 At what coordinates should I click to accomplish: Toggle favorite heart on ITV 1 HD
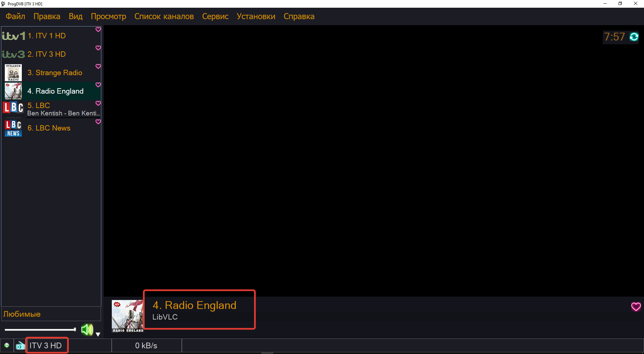tap(98, 30)
